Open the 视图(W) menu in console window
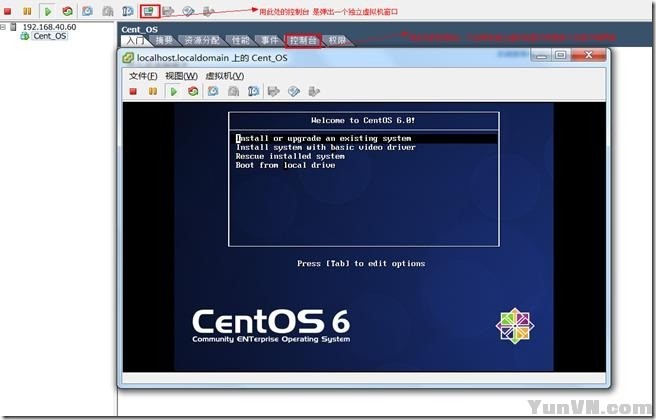The height and width of the screenshot is (420, 656). 181,76
